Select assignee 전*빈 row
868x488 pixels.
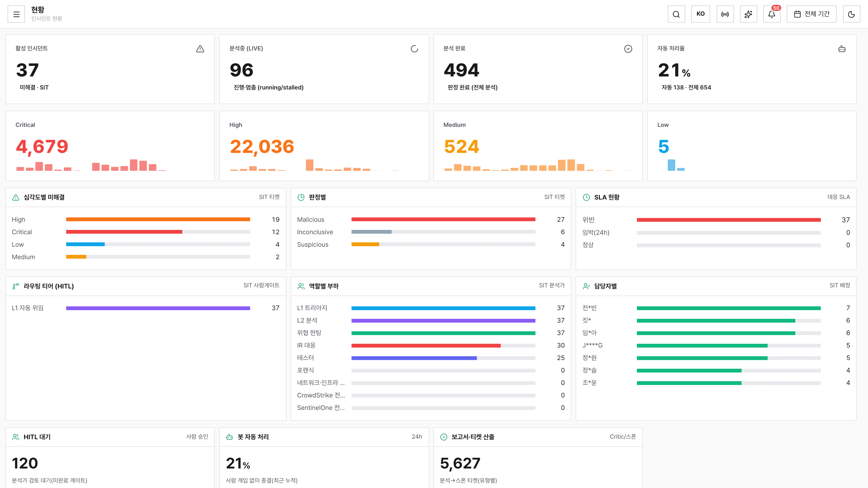716,308
